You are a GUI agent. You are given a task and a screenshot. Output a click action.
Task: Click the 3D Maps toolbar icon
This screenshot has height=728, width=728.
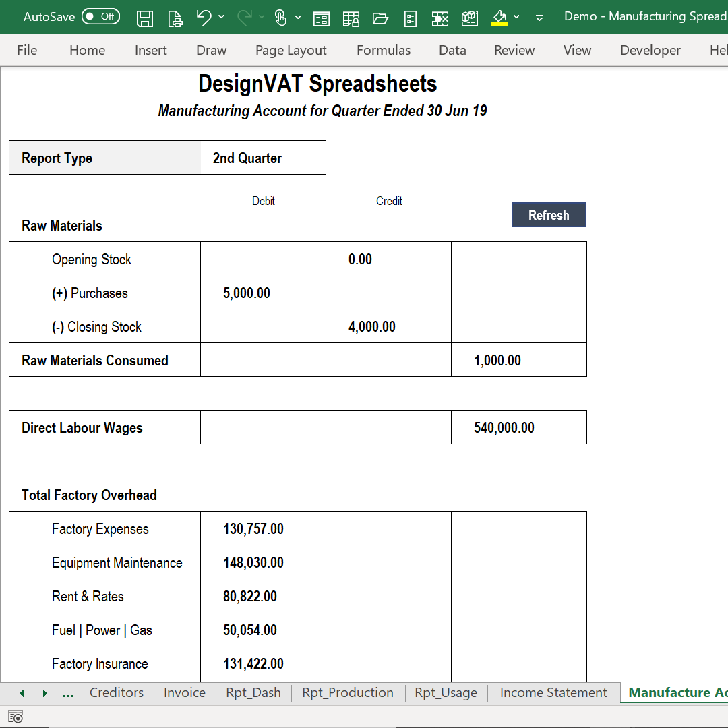470,17
